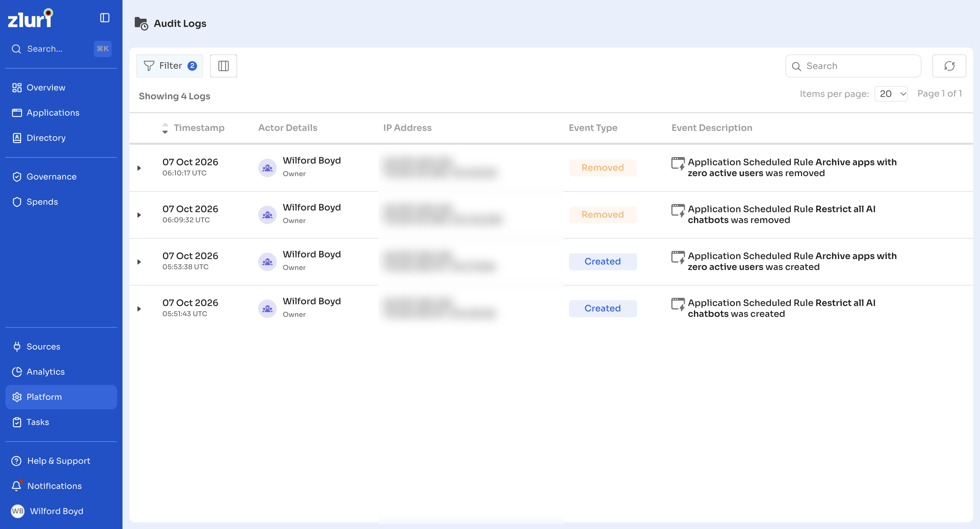Click 'Page 1 of 1' text
Screen dimensions: 980x529
pos(939,94)
